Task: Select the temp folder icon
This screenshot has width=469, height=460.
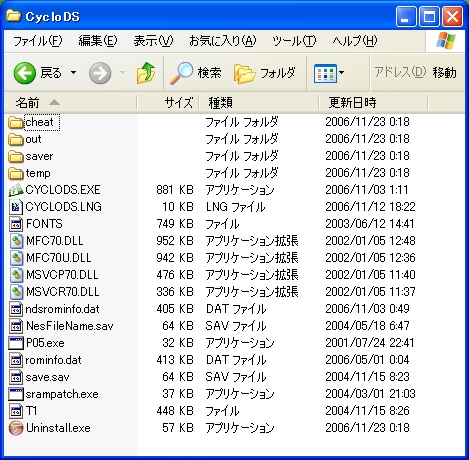Action: pyautogui.click(x=16, y=173)
